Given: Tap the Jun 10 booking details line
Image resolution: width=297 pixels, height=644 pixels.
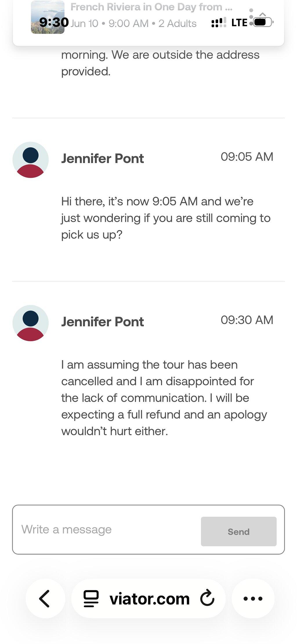Looking at the screenshot, I should tap(133, 23).
